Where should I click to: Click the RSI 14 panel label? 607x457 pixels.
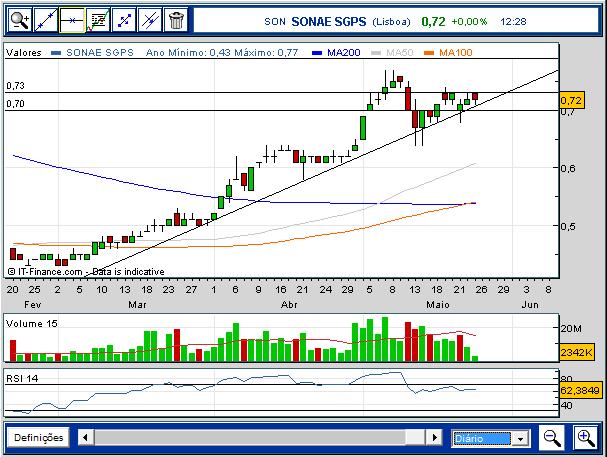click(x=22, y=378)
